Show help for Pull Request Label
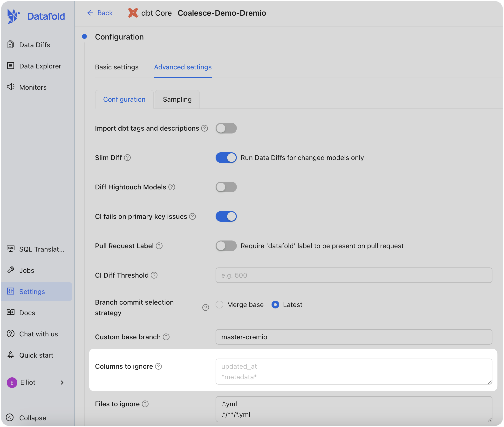Image resolution: width=504 pixels, height=427 pixels. pos(159,246)
